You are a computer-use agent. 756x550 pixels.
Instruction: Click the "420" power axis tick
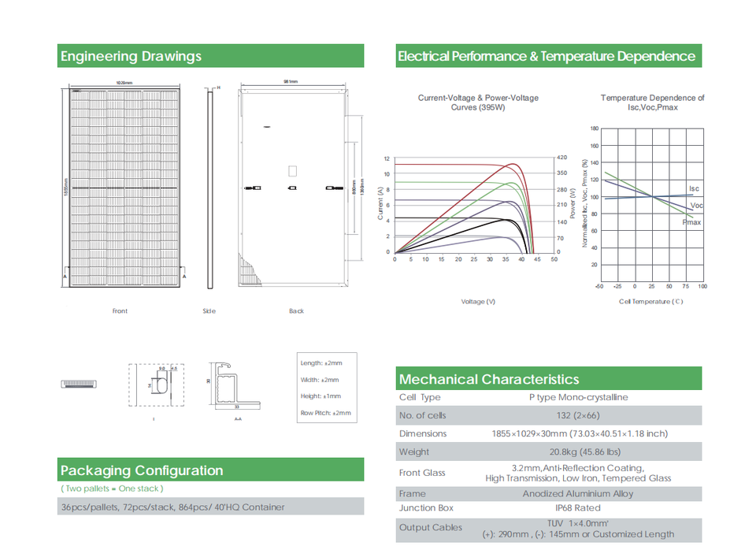[562, 158]
